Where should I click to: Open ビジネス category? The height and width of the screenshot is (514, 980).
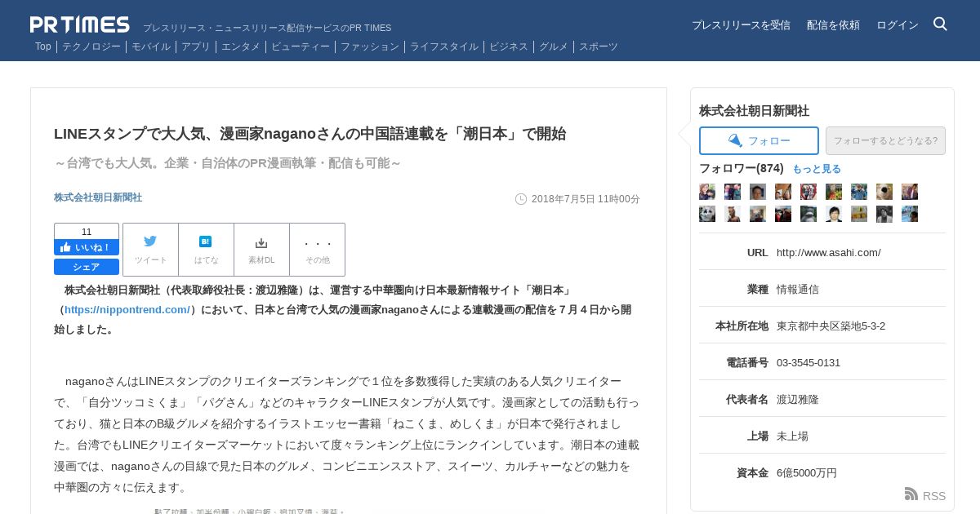[x=509, y=47]
